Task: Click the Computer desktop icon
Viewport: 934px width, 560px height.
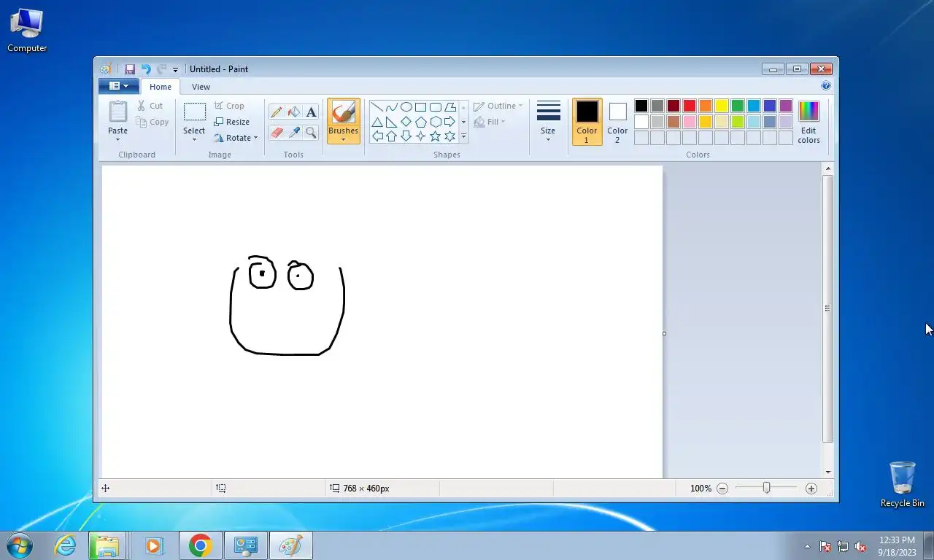Action: pyautogui.click(x=27, y=31)
